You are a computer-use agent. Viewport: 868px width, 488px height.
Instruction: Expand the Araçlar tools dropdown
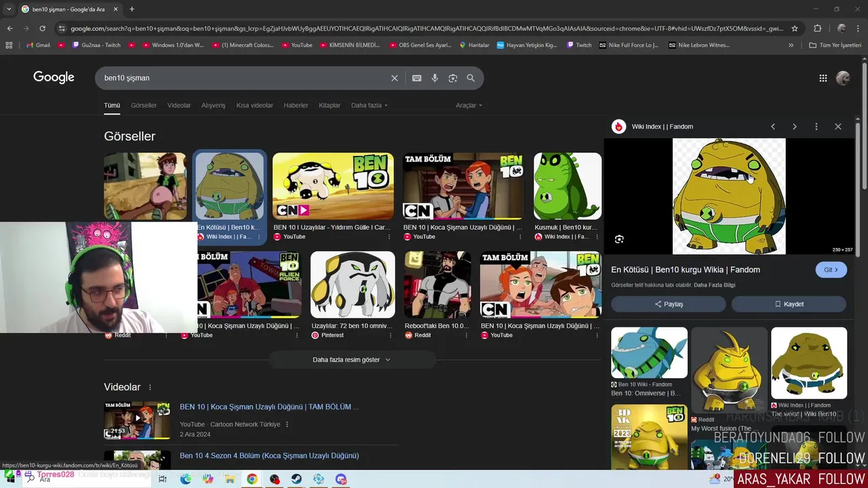tap(469, 106)
